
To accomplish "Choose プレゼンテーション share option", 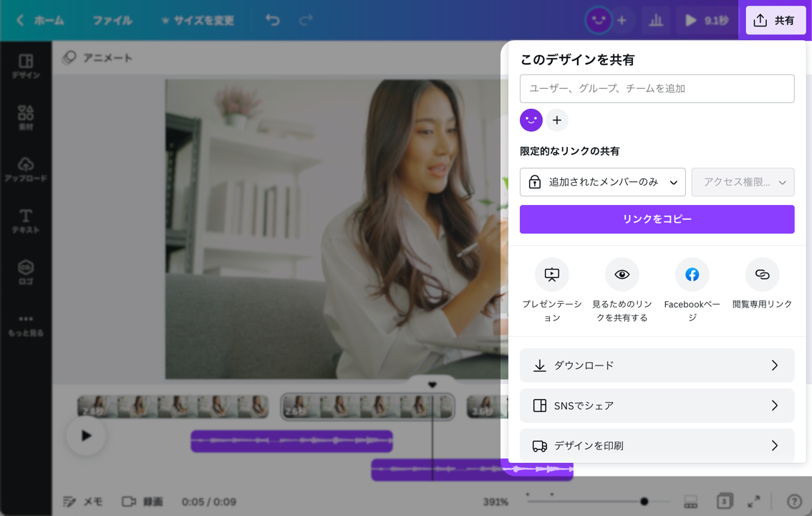I will tap(551, 291).
